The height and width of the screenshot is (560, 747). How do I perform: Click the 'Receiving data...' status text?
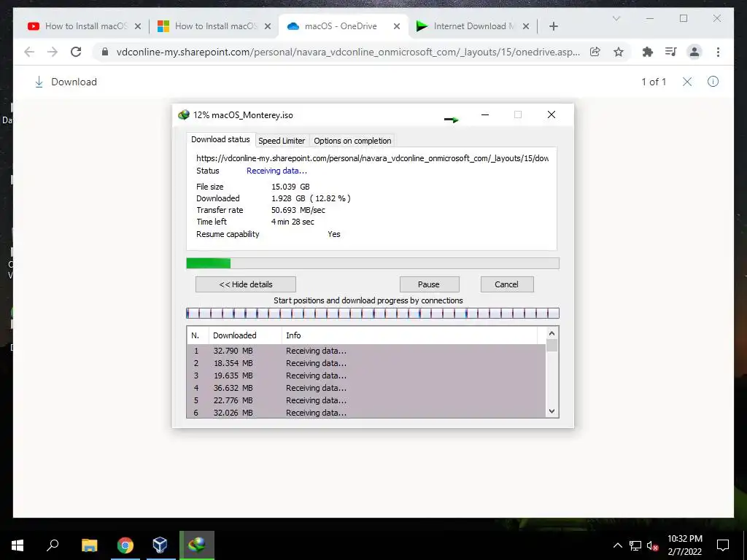[x=276, y=171]
